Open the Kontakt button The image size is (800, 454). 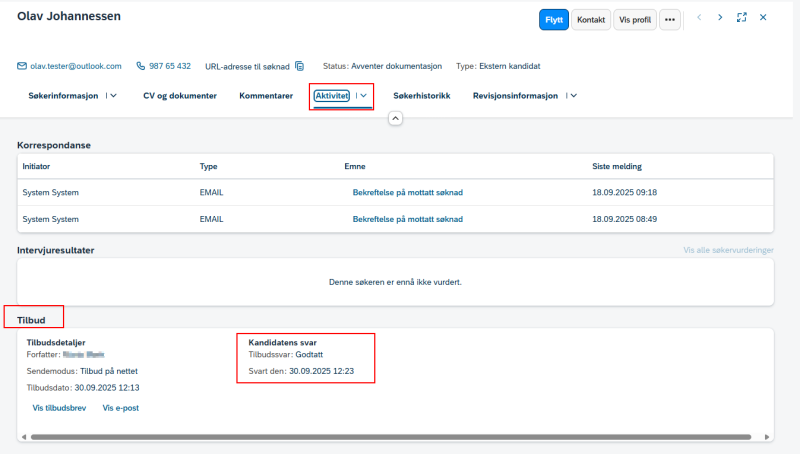click(591, 20)
